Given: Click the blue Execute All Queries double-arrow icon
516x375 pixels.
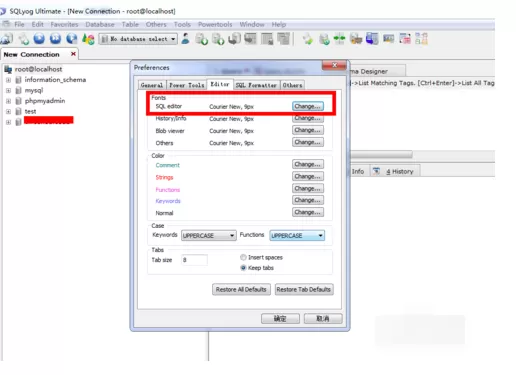Looking at the screenshot, I should pos(55,39).
